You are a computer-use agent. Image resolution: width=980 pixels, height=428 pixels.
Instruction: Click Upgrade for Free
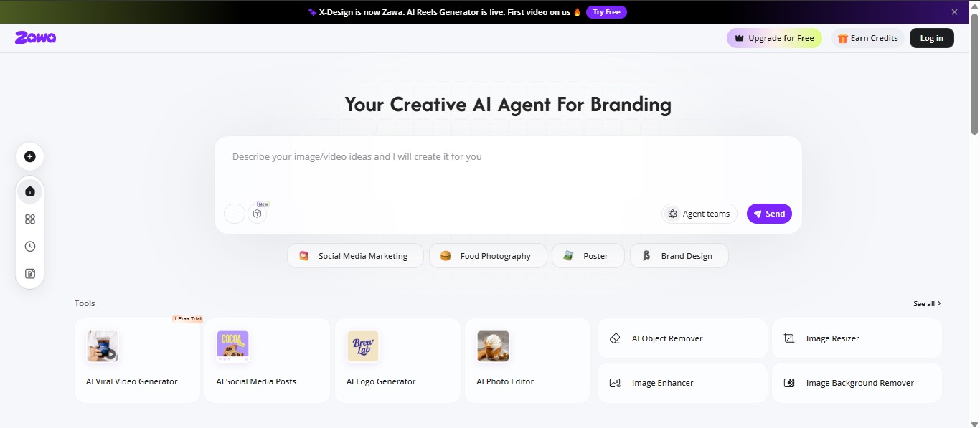coord(774,38)
